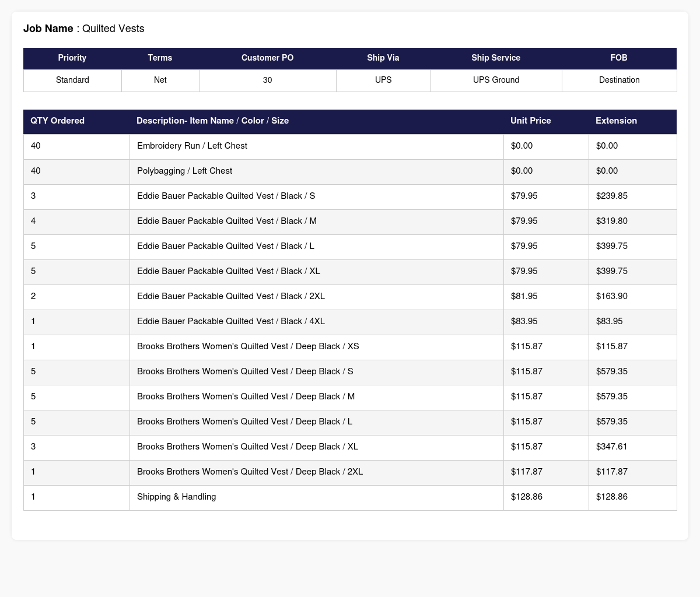The width and height of the screenshot is (700, 597).
Task: Select the Polybagging / Left Chest description
Action: 184,171
